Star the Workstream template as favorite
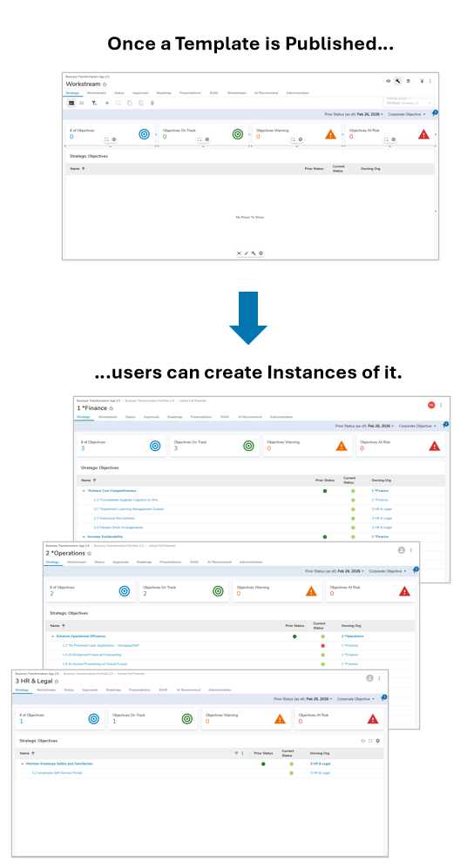This screenshot has height=868, width=467. click(x=105, y=84)
